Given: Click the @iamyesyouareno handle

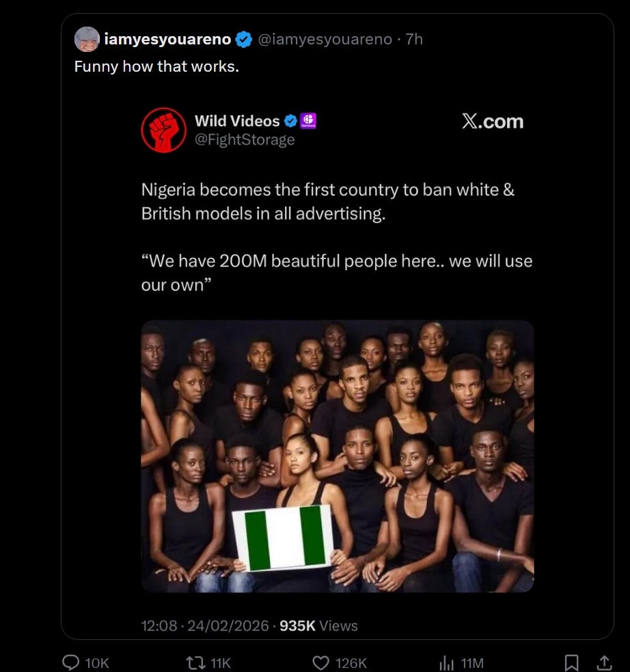Looking at the screenshot, I should 325,40.
